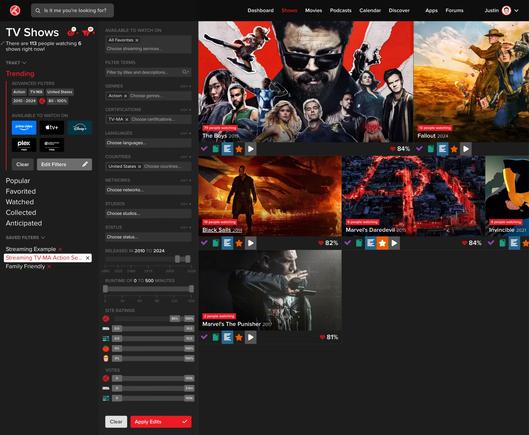Click Clear button beside Apply Edits
The image size is (529, 435).
point(116,422)
